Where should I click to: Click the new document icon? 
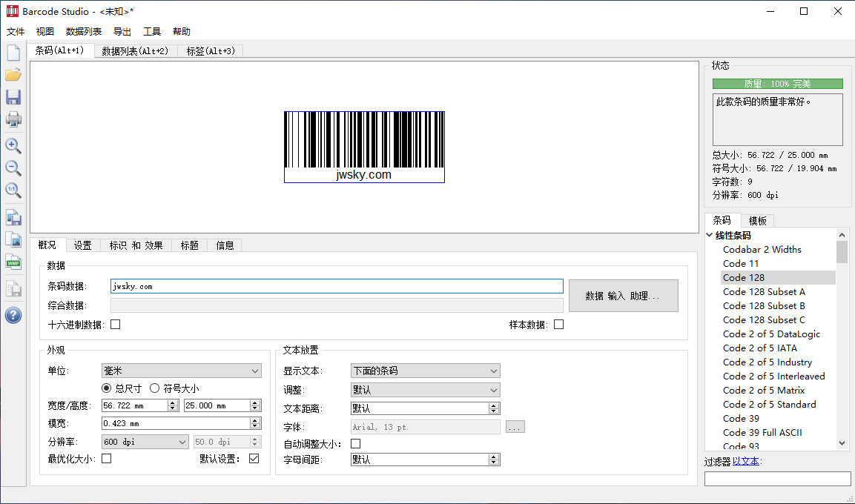[13, 53]
